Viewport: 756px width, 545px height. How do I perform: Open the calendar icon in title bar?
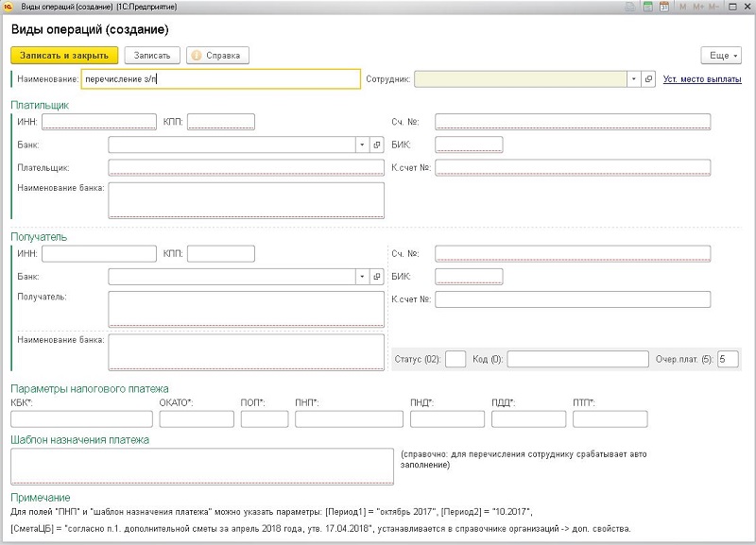(664, 7)
